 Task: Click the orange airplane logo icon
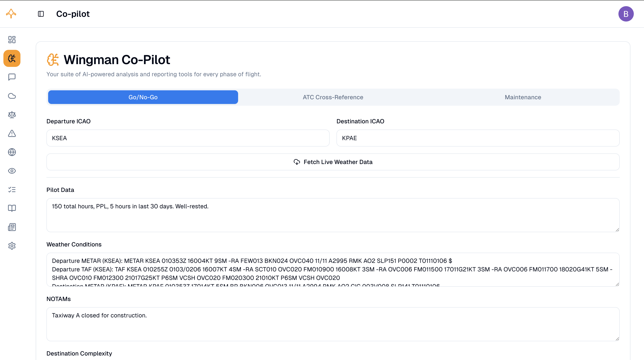click(11, 13)
